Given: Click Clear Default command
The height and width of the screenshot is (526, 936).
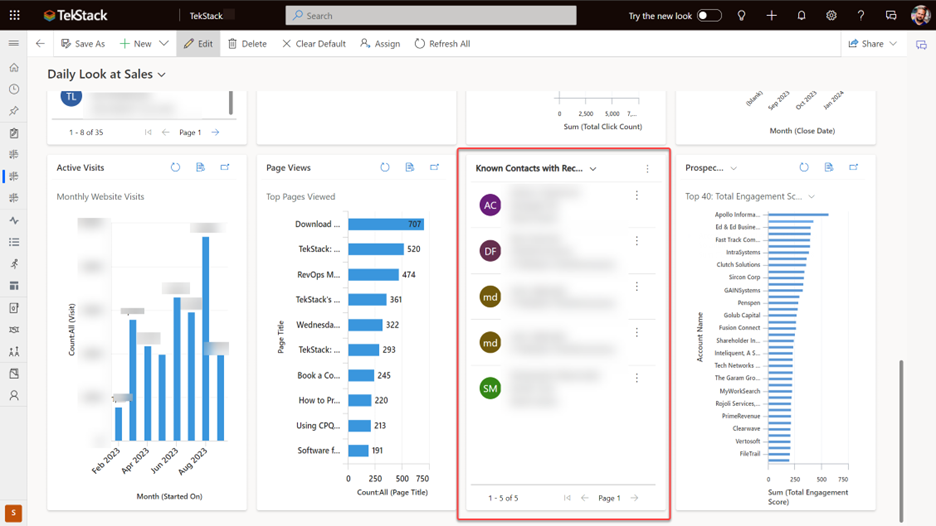Looking at the screenshot, I should click(314, 44).
